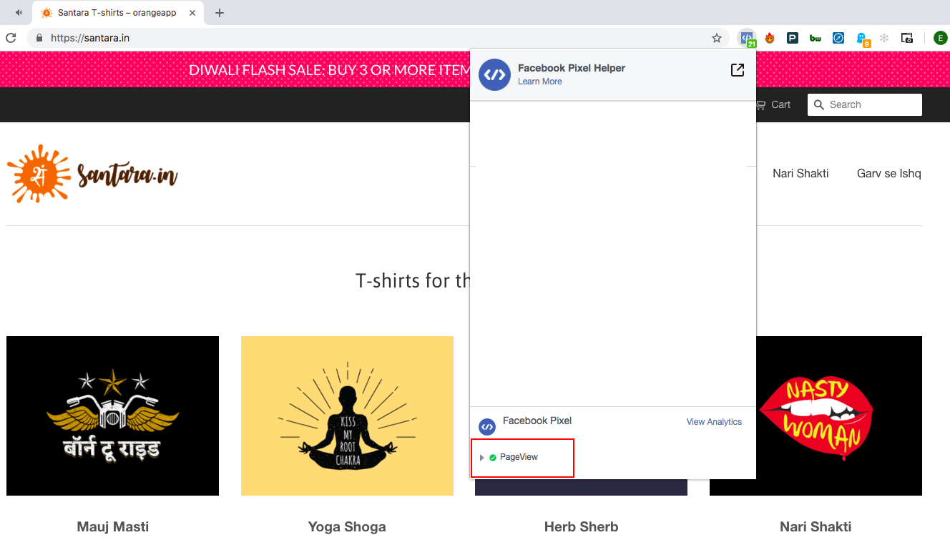Click the flame extension icon
950x560 pixels.
click(770, 37)
